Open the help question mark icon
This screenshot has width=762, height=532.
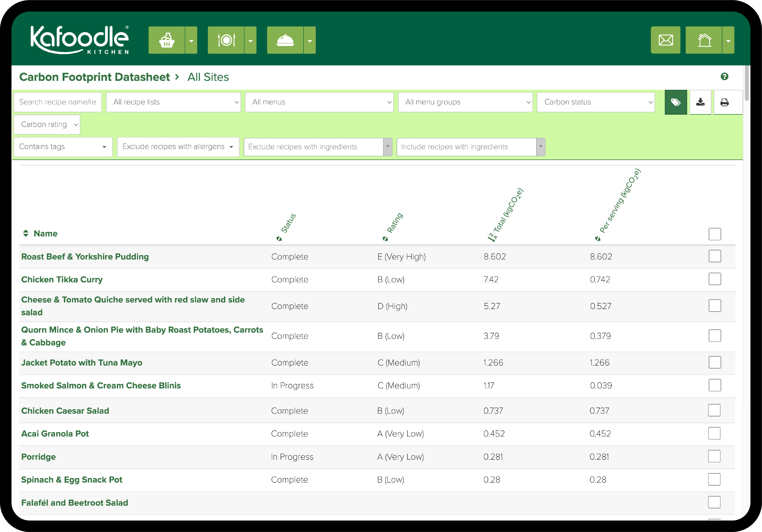click(724, 77)
